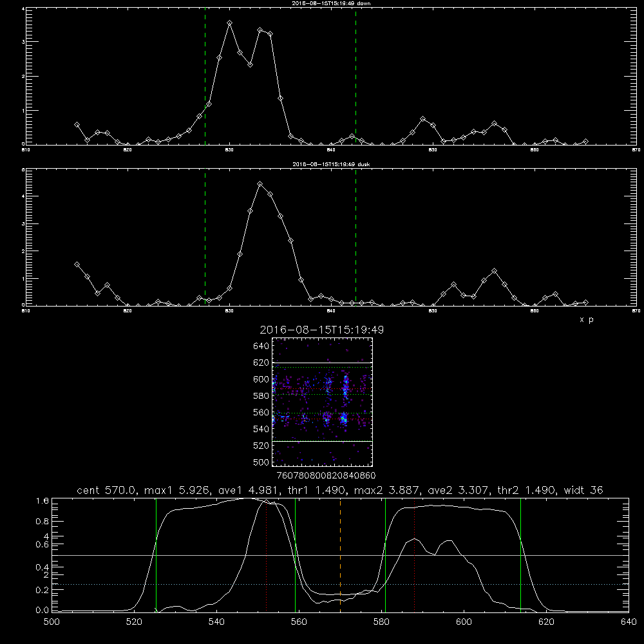The width and height of the screenshot is (644, 644).
Task: Click the green boundary line at 525 in bottom plot
Action: pyautogui.click(x=156, y=555)
